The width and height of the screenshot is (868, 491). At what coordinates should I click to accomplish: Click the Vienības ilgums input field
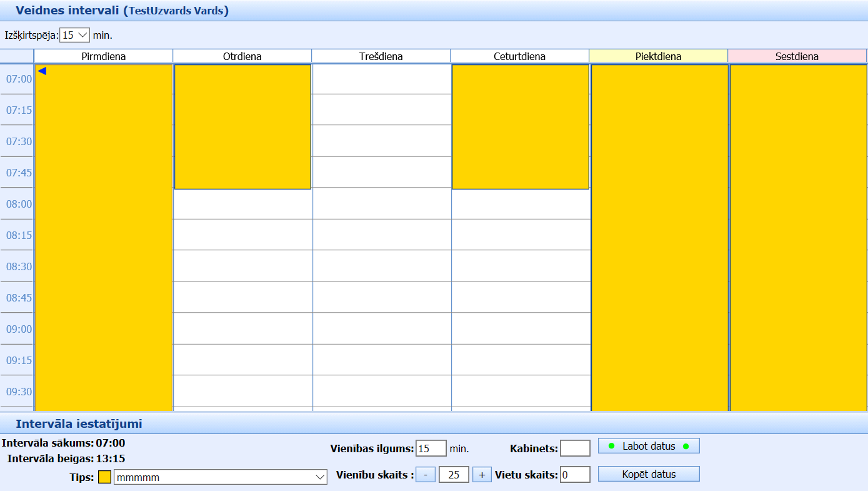(431, 448)
